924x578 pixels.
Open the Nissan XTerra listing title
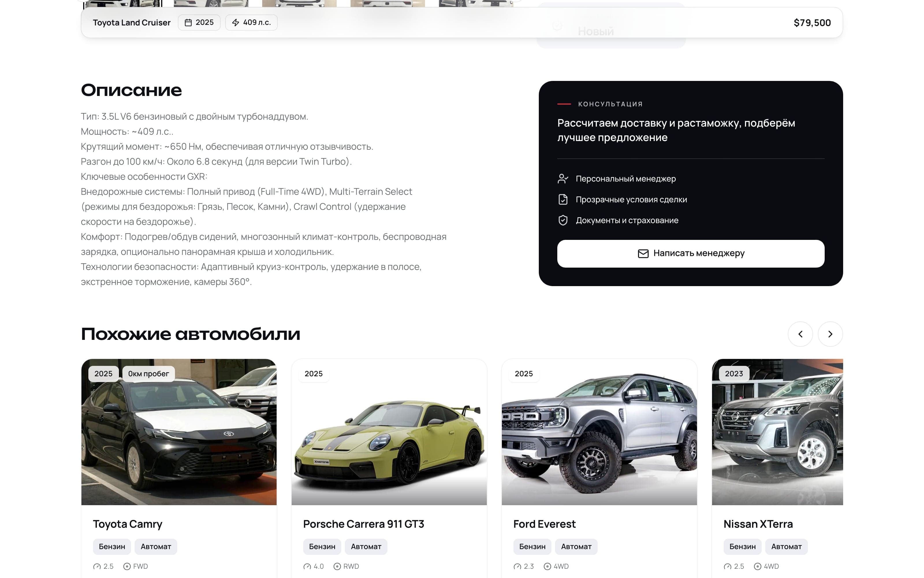(758, 524)
